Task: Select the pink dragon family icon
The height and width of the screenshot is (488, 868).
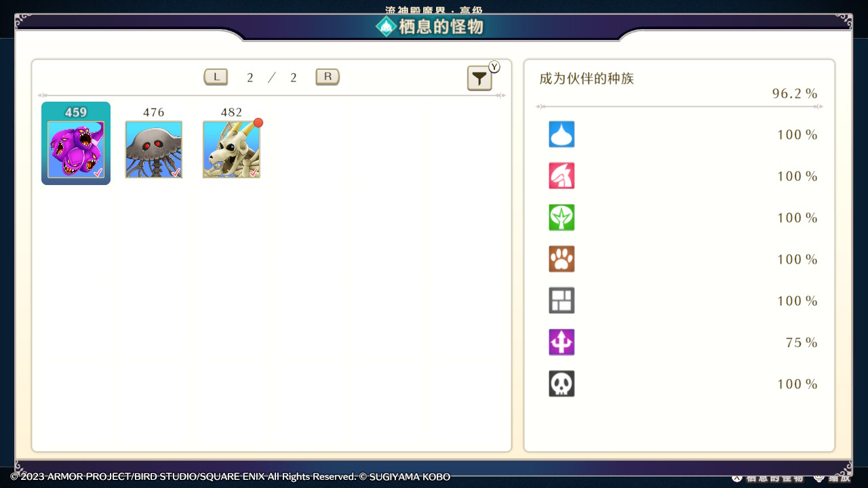Action: click(561, 176)
